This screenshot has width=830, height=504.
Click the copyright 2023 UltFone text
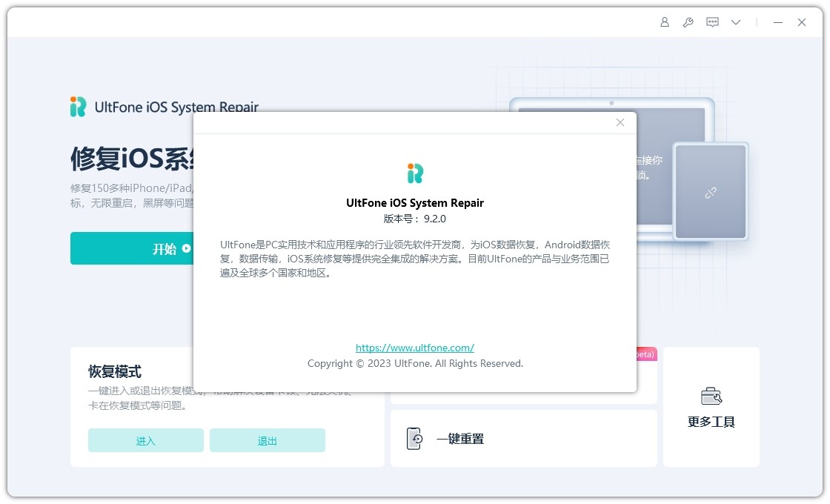415,364
